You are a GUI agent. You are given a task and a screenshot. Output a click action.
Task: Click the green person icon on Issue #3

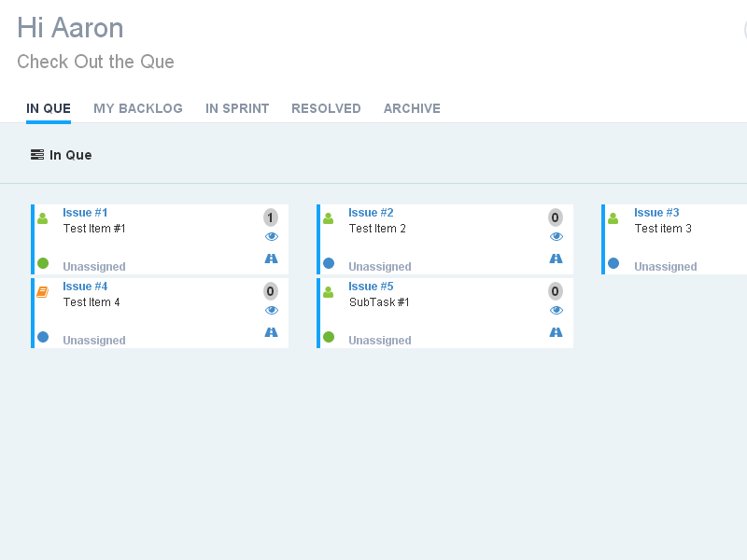tap(613, 218)
